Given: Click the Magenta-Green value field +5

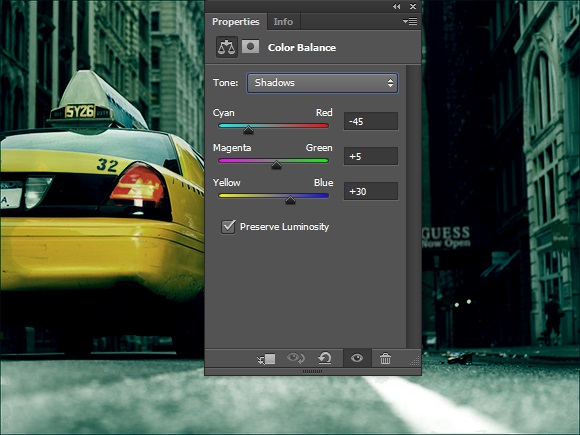Looking at the screenshot, I should click(x=371, y=156).
